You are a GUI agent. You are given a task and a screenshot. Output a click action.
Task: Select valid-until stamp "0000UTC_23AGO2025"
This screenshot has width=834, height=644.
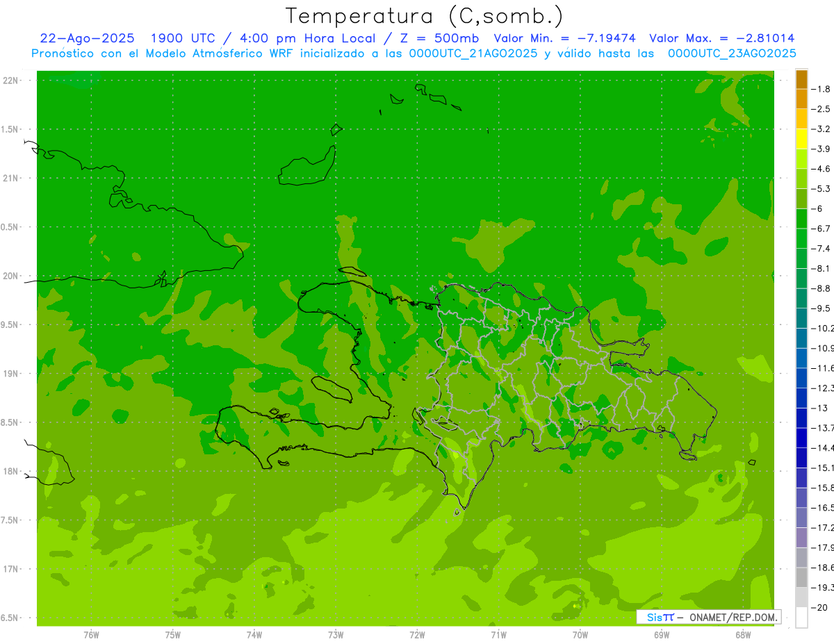tap(732, 53)
